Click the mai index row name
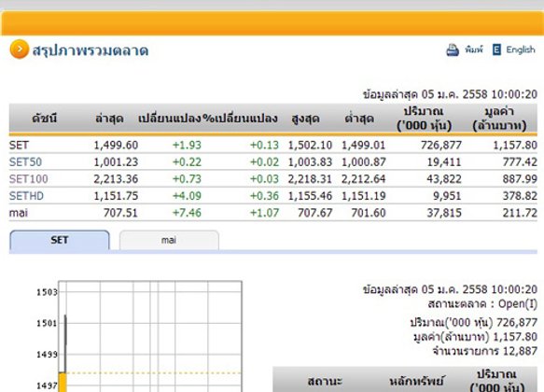Viewport: 544px width, 392px height. pos(19,213)
